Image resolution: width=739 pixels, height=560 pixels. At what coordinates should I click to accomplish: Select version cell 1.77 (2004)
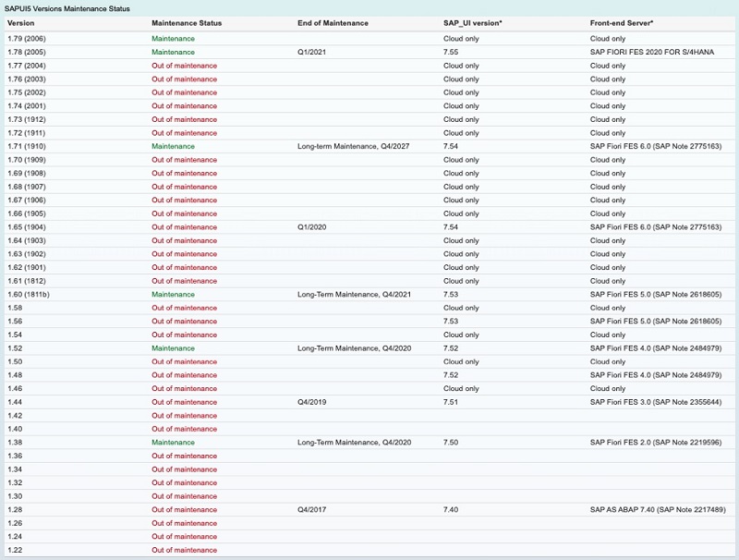click(x=27, y=66)
